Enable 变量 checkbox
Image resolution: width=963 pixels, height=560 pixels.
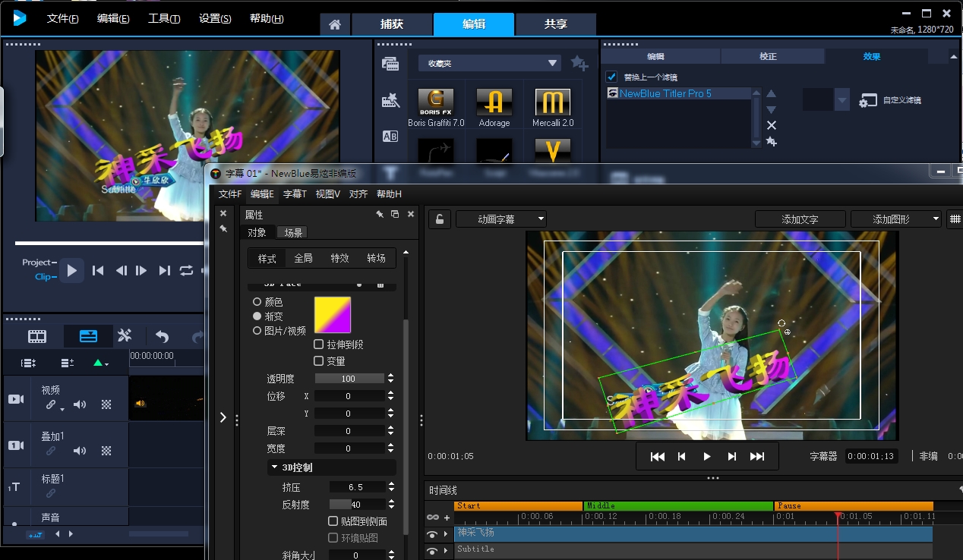319,361
